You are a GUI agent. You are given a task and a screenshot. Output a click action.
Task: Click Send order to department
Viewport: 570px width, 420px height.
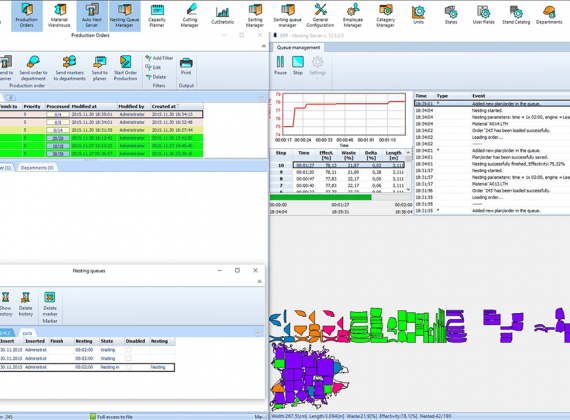pyautogui.click(x=33, y=68)
